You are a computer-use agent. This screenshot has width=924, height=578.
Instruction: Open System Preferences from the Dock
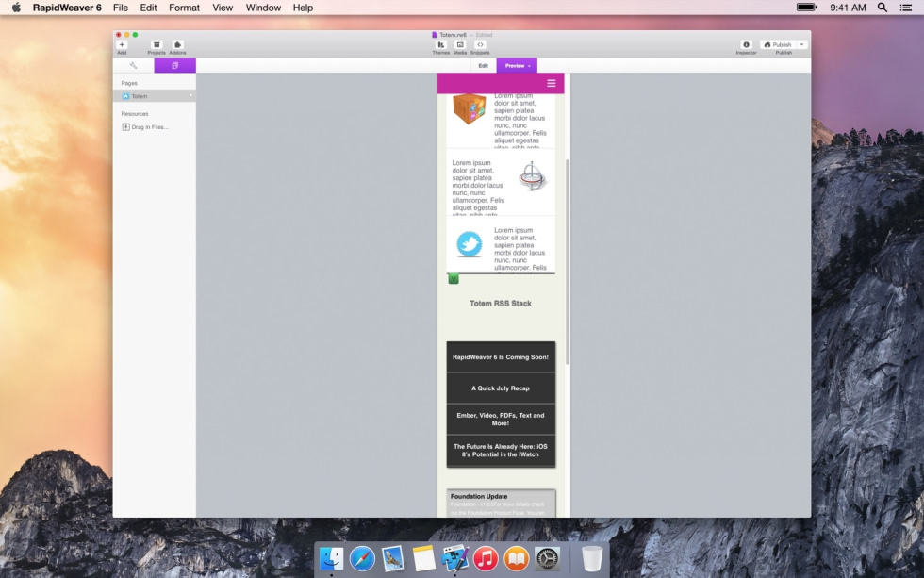(x=547, y=558)
